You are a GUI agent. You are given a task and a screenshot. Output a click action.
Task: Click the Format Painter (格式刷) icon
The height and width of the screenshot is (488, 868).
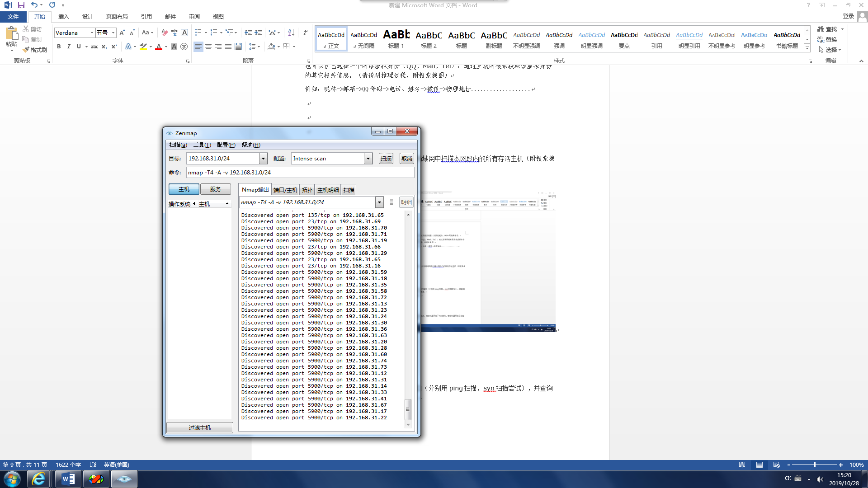coord(35,50)
